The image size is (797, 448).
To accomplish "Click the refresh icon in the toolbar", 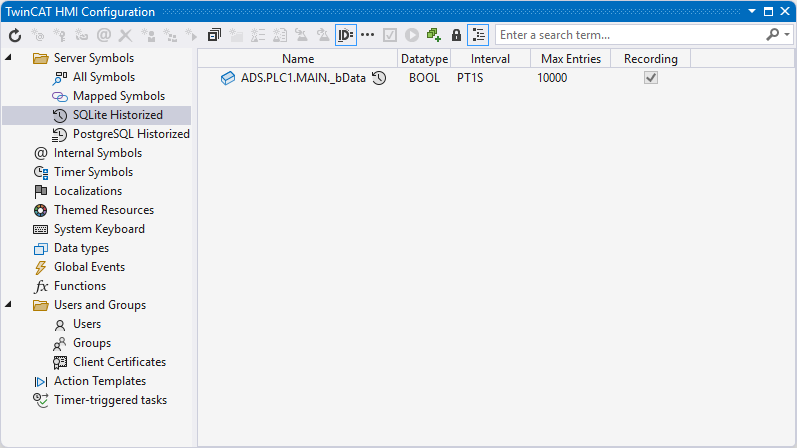I will point(15,35).
